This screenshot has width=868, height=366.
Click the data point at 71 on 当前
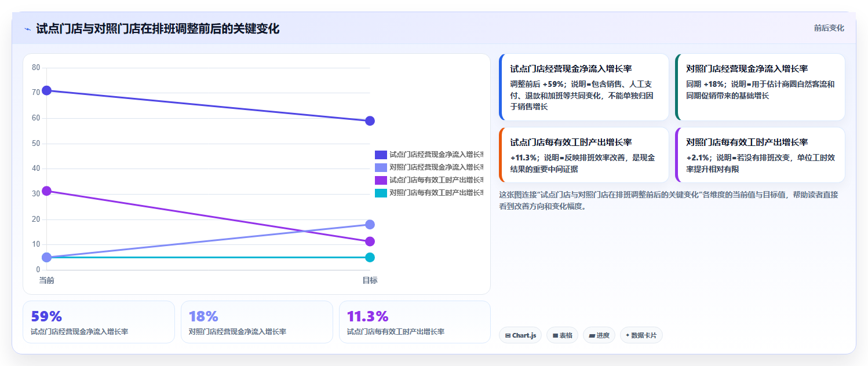click(x=46, y=90)
